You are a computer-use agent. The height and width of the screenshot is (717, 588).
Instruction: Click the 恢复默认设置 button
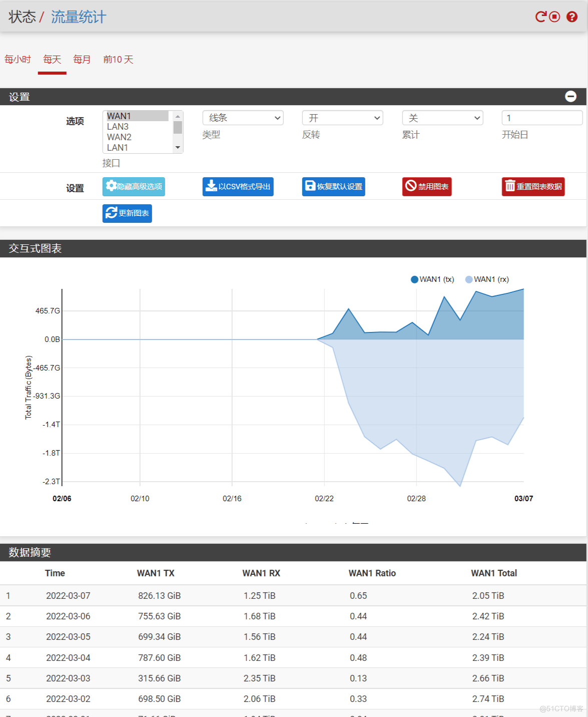point(334,187)
